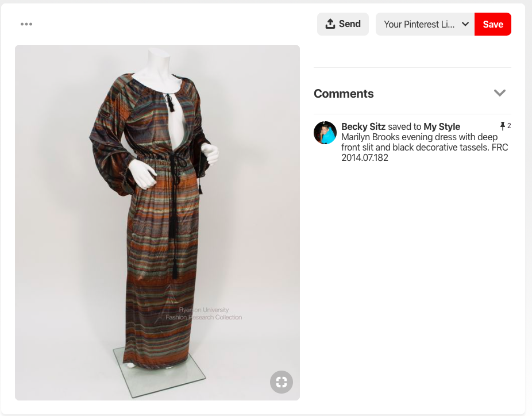
Task: Open Becky Sitz's profile avatar
Action: coord(325,133)
